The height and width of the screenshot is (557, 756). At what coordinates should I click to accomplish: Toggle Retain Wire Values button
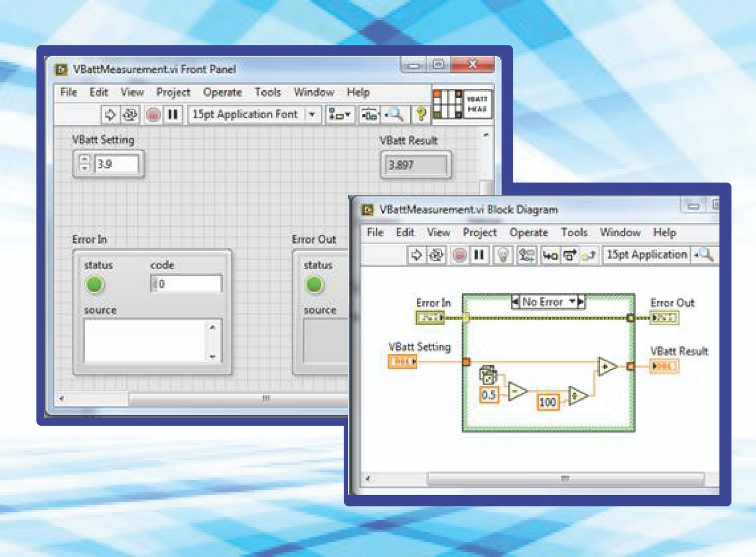[526, 255]
